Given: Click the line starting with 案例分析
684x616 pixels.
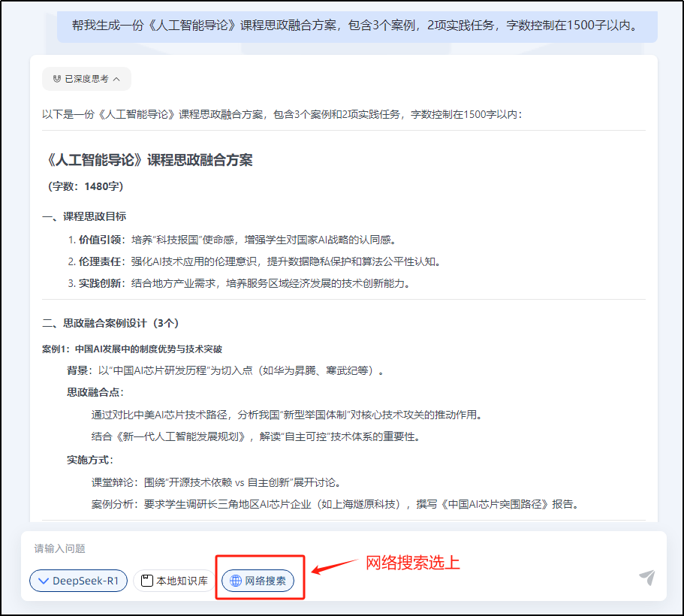Looking at the screenshot, I should (x=336, y=504).
